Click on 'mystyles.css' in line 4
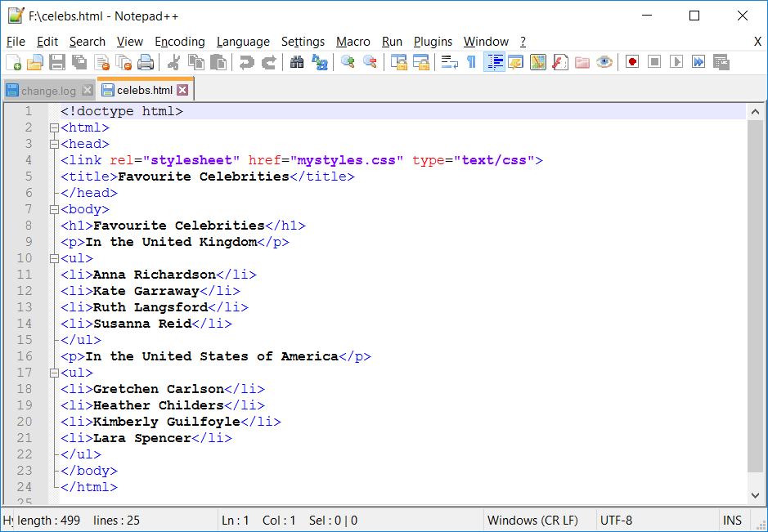768x532 pixels. point(346,160)
